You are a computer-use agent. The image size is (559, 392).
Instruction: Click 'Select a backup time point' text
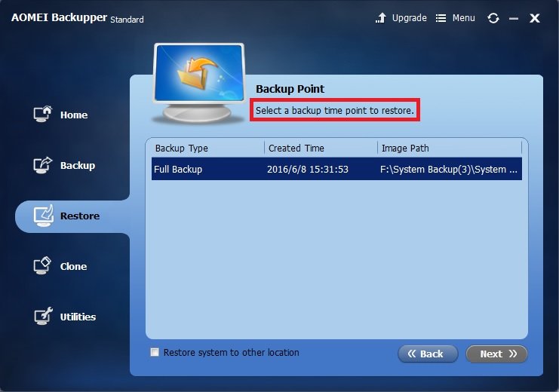coord(335,111)
